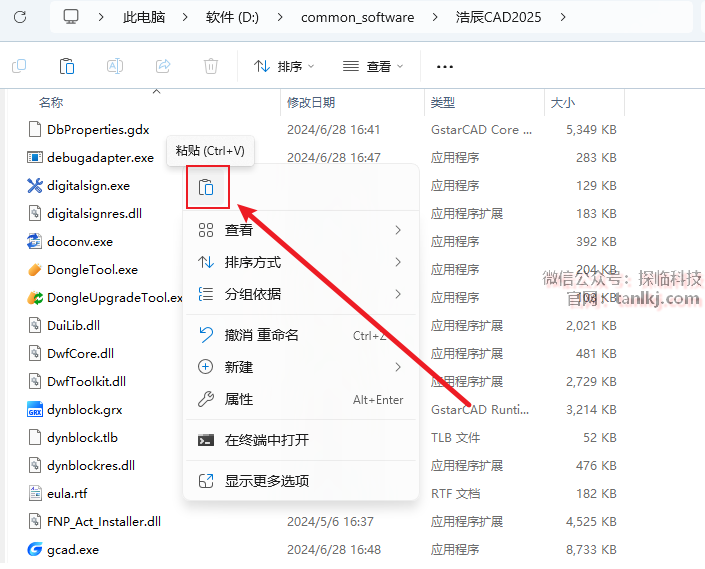Image resolution: width=705 pixels, height=569 pixels.
Task: Click common_software in breadcrumb path
Action: (357, 17)
